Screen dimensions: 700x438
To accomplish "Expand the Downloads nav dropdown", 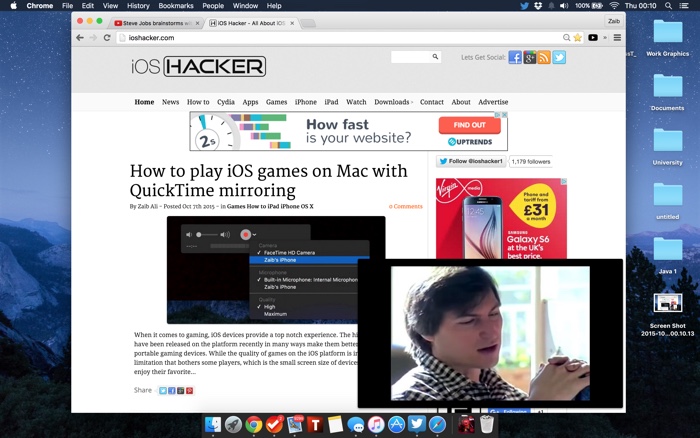I will pos(393,102).
